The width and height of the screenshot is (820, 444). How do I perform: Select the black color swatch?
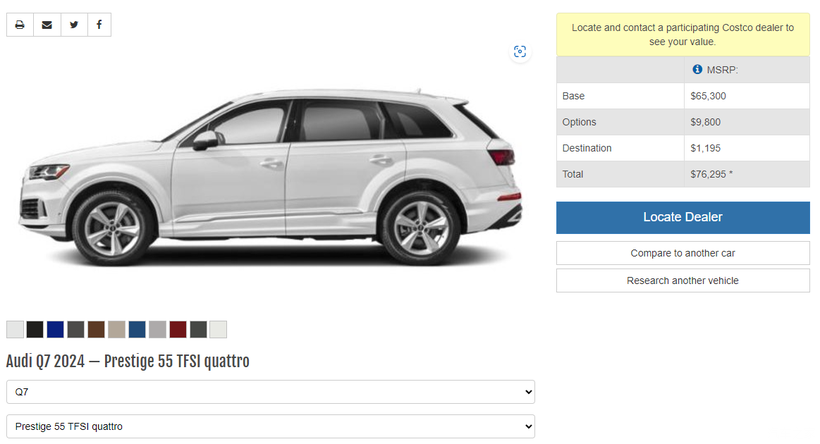coord(35,329)
